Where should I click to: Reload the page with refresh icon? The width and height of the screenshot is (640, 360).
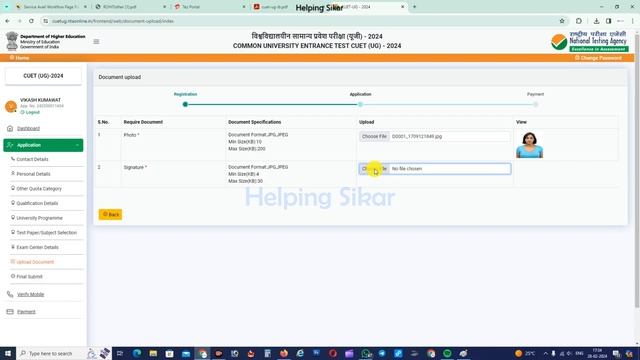(x=31, y=21)
